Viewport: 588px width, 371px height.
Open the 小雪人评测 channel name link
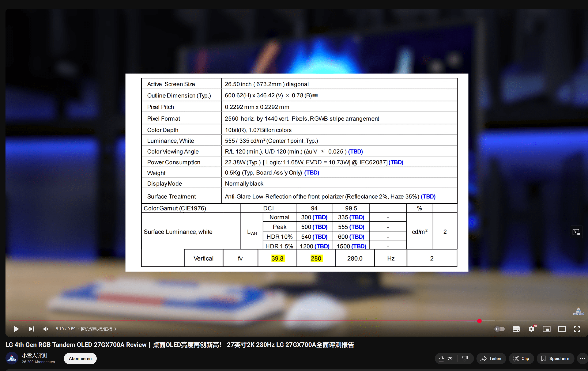pyautogui.click(x=34, y=355)
